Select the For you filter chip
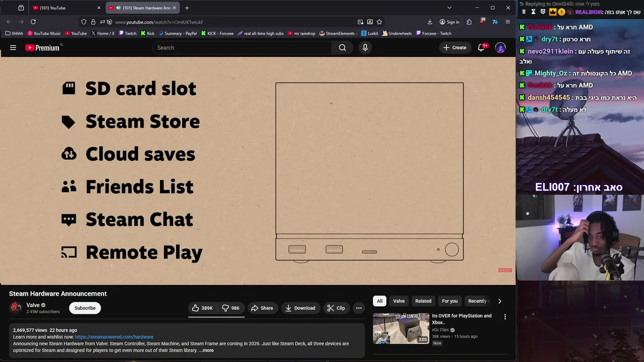 click(x=450, y=301)
